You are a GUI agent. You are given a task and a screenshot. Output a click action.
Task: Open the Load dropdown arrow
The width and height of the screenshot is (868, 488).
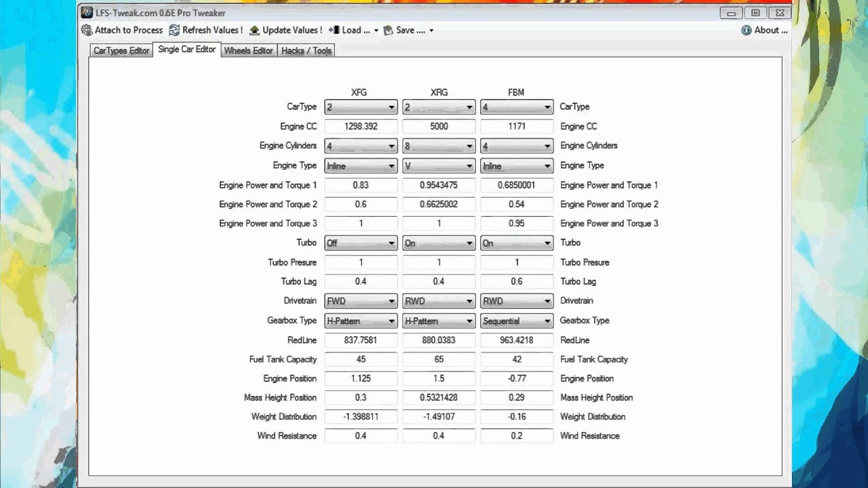(375, 30)
